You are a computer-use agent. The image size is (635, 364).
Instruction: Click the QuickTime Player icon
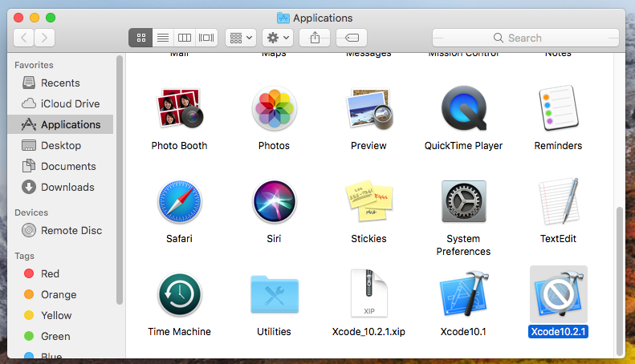click(464, 108)
